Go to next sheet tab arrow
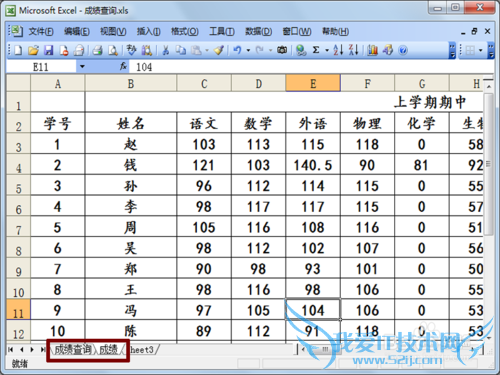This screenshot has height=375, width=500. [32, 349]
